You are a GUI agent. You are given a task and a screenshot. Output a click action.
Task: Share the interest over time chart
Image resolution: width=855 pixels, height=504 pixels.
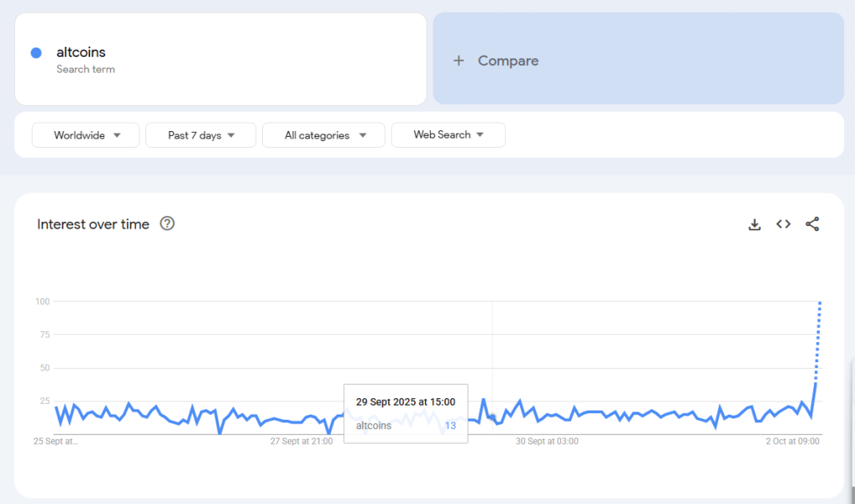click(x=812, y=224)
